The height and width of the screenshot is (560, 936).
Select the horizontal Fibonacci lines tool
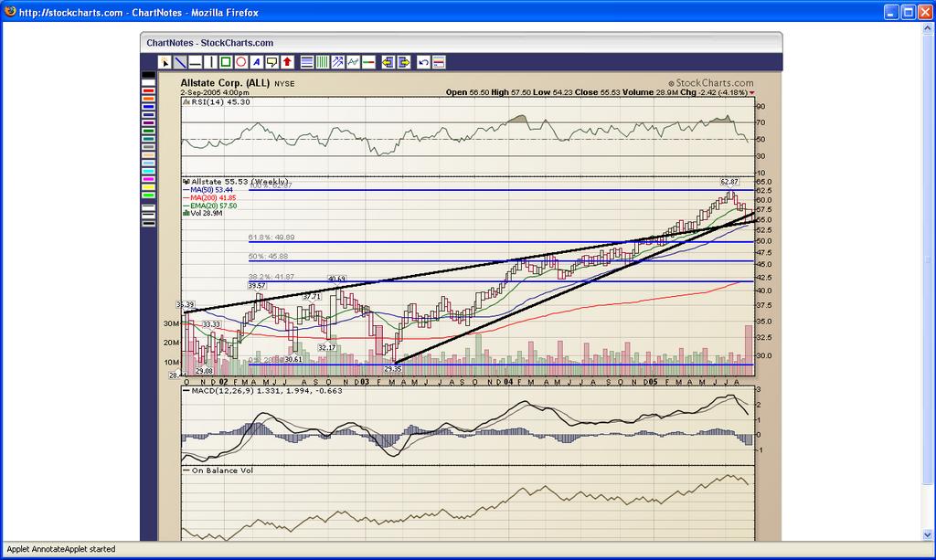click(x=307, y=62)
